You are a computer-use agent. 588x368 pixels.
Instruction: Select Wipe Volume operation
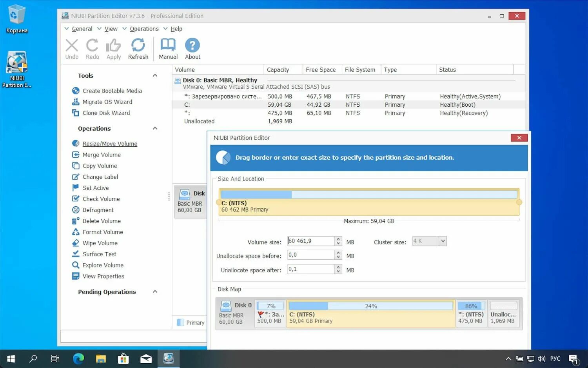pos(100,243)
